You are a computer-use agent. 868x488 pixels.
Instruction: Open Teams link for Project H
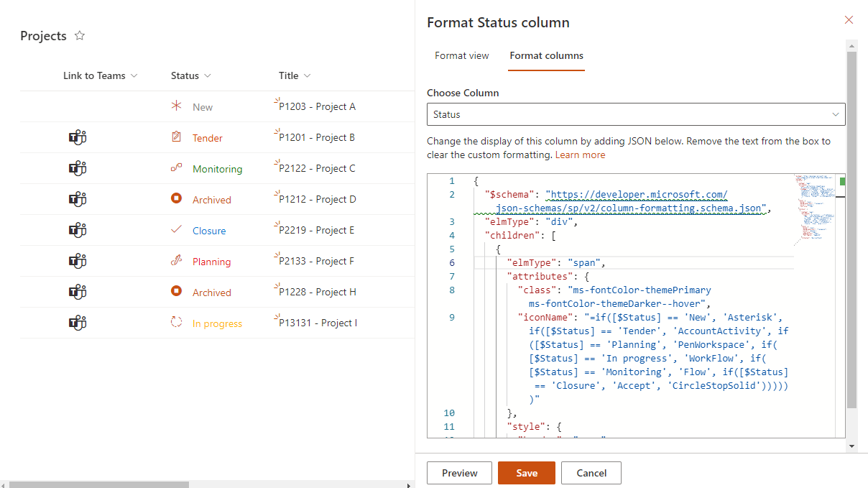[78, 292]
